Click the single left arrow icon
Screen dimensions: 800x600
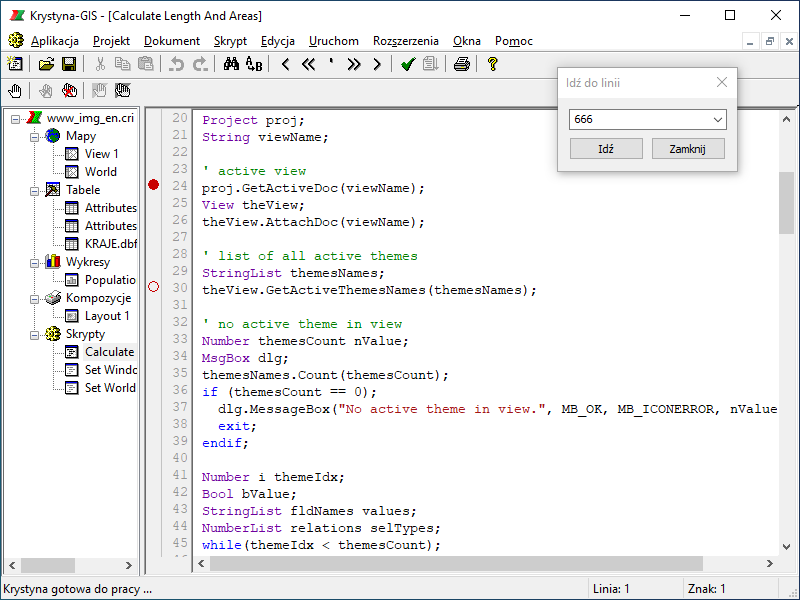[285, 64]
